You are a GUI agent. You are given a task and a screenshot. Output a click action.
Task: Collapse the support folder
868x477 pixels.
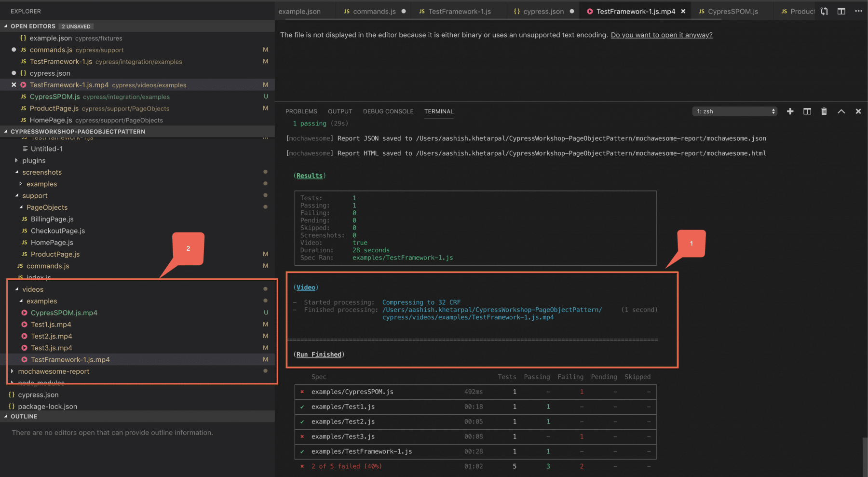[x=16, y=196]
